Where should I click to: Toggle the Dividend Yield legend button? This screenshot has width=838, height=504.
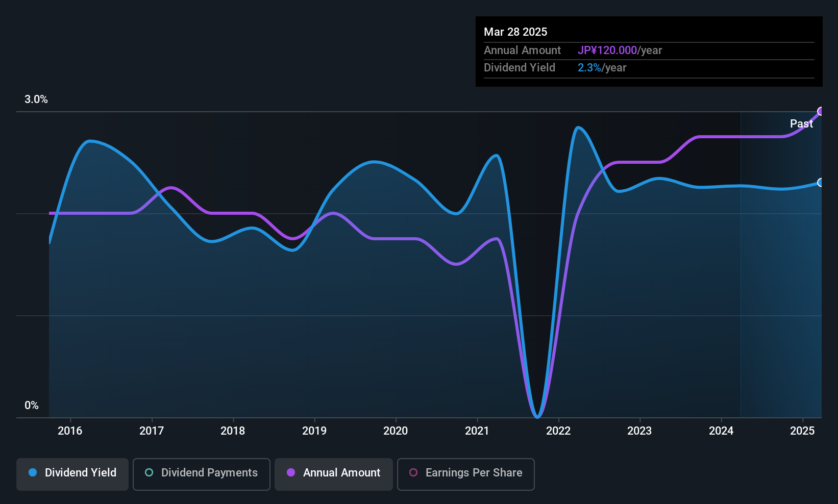click(72, 473)
